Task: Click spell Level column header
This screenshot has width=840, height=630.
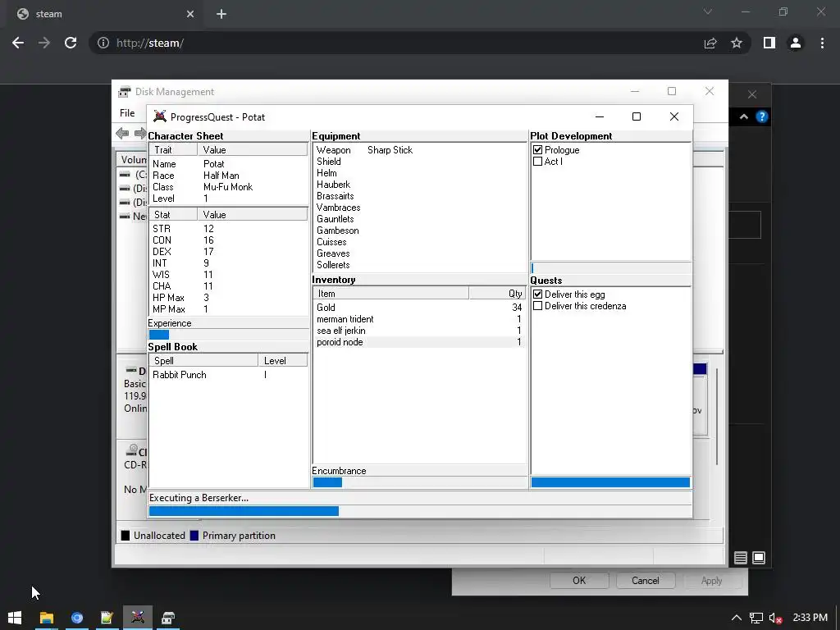Action: coord(282,361)
